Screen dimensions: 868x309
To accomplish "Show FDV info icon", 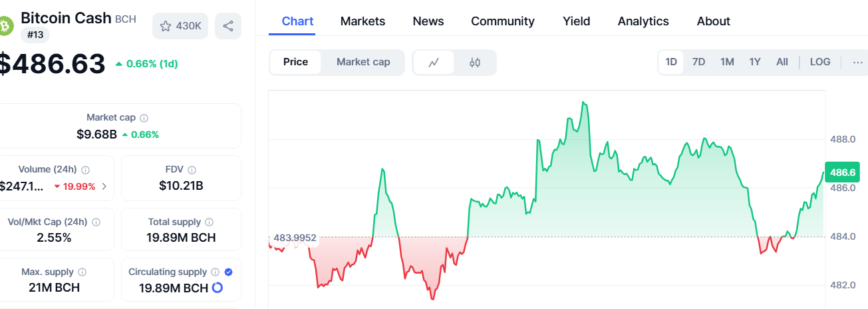I will coord(191,170).
